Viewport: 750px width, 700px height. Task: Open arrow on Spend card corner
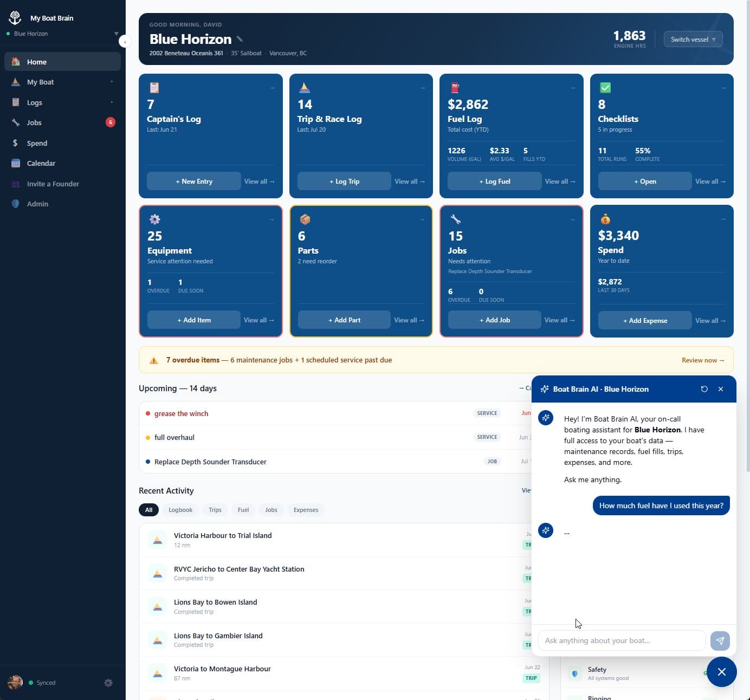[723, 219]
